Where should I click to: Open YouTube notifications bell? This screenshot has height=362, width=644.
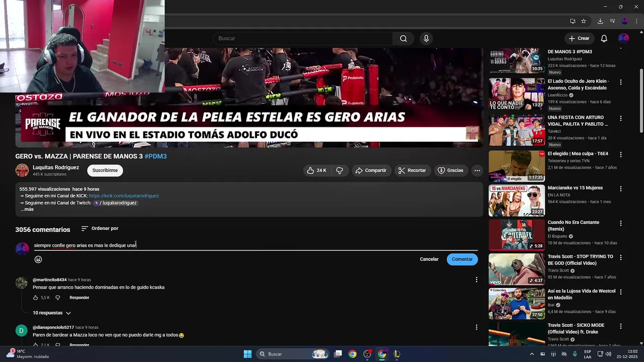coord(604,39)
